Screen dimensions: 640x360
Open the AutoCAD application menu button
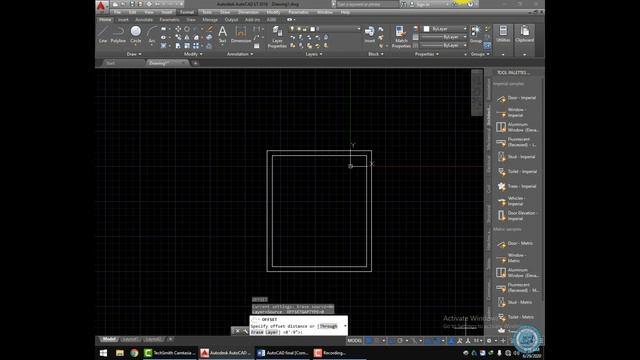pyautogui.click(x=102, y=6)
